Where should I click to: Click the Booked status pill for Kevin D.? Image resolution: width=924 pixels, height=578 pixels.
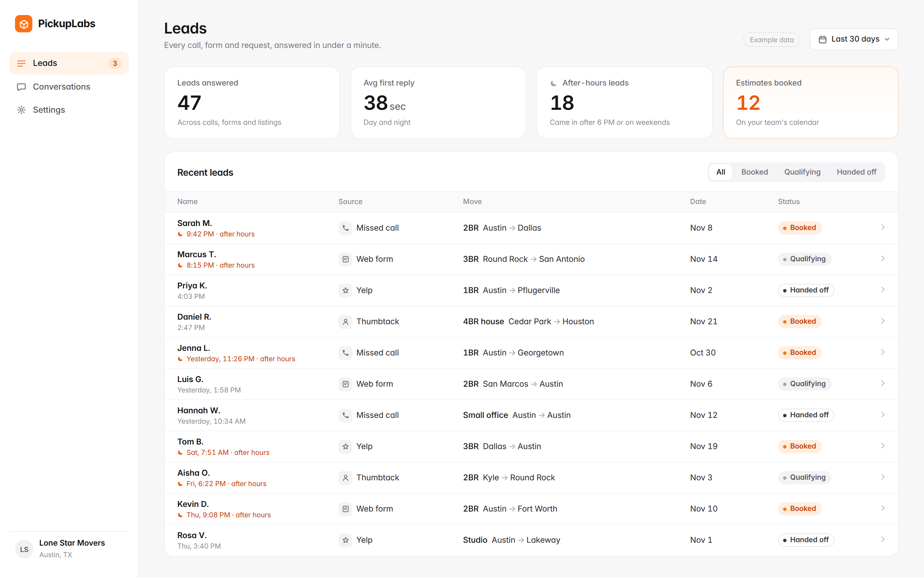(800, 509)
